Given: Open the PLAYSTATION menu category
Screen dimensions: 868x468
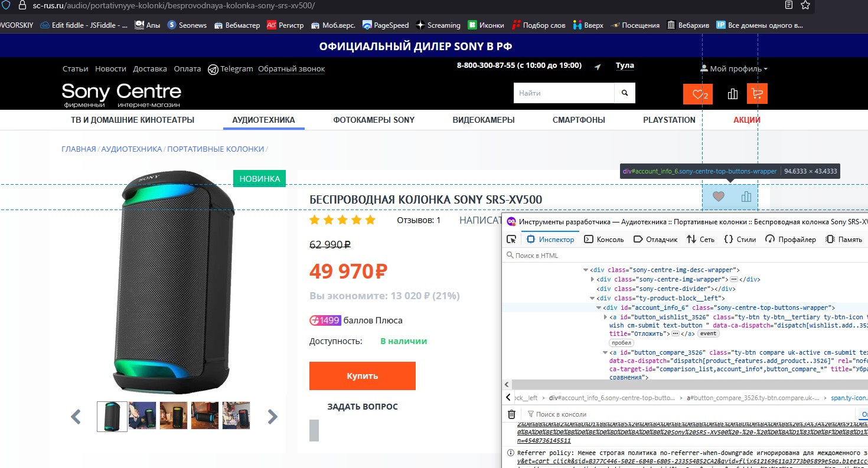Looking at the screenshot, I should (x=669, y=120).
